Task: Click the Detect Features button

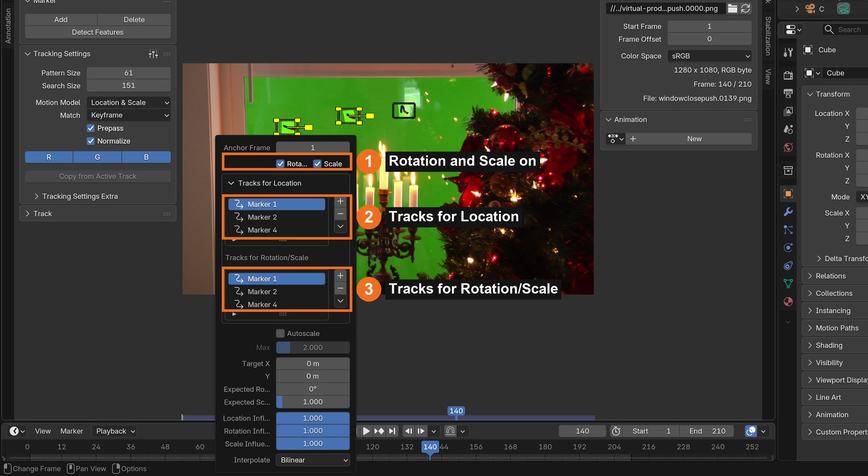Action: pos(98,32)
